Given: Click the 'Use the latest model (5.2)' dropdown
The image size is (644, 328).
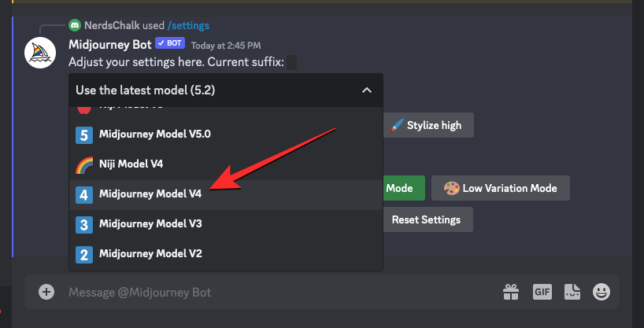Looking at the screenshot, I should coord(226,90).
